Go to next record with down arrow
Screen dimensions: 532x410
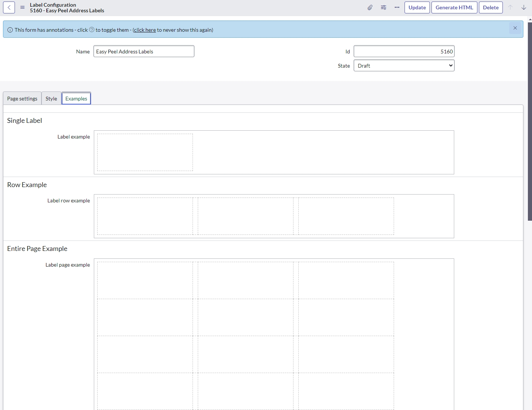[524, 7]
